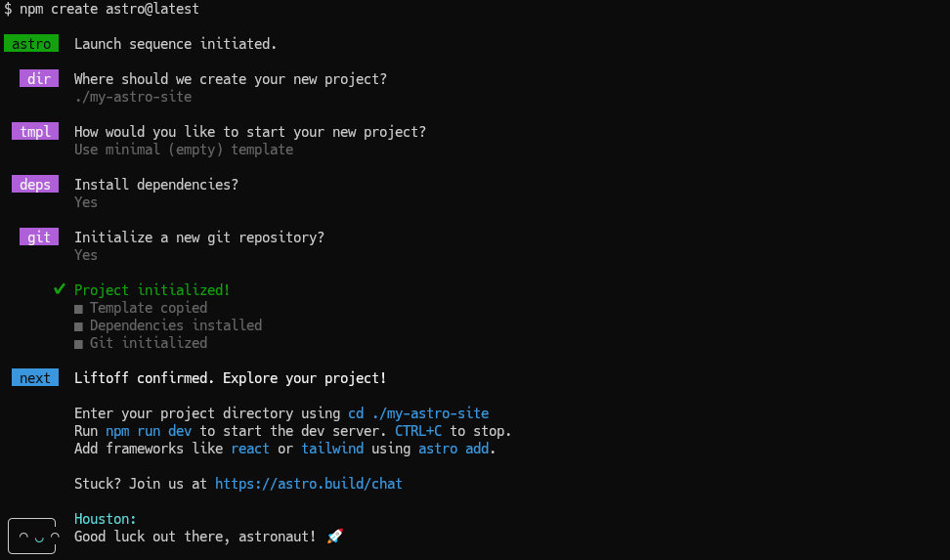
Task: Click the green checkmark icon
Action: click(x=59, y=289)
